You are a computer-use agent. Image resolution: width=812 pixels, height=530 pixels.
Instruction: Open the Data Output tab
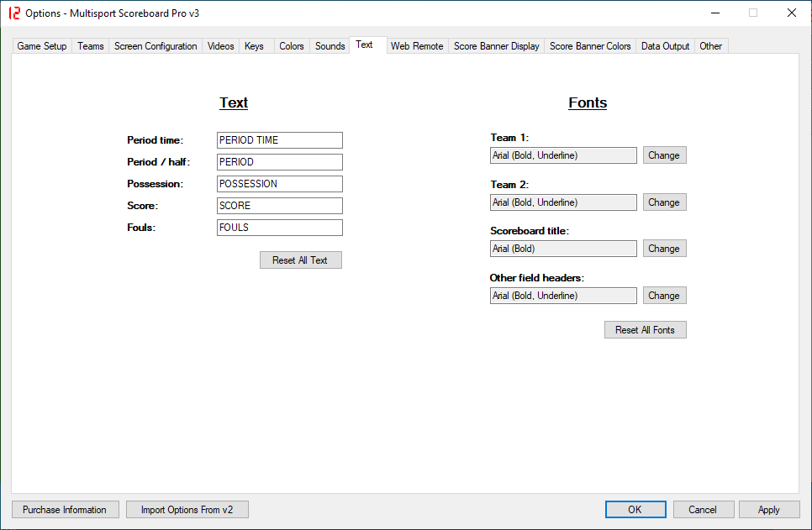[x=665, y=46]
